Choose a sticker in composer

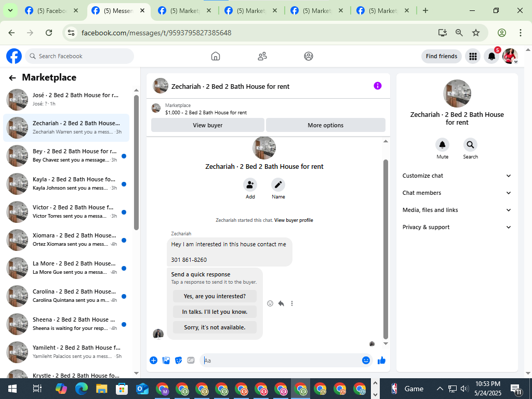coord(179,361)
